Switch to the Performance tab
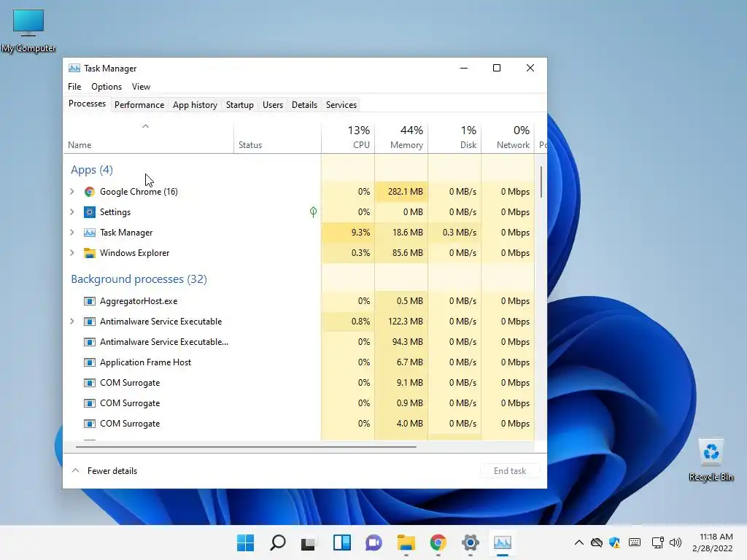The width and height of the screenshot is (747, 560). coord(139,105)
